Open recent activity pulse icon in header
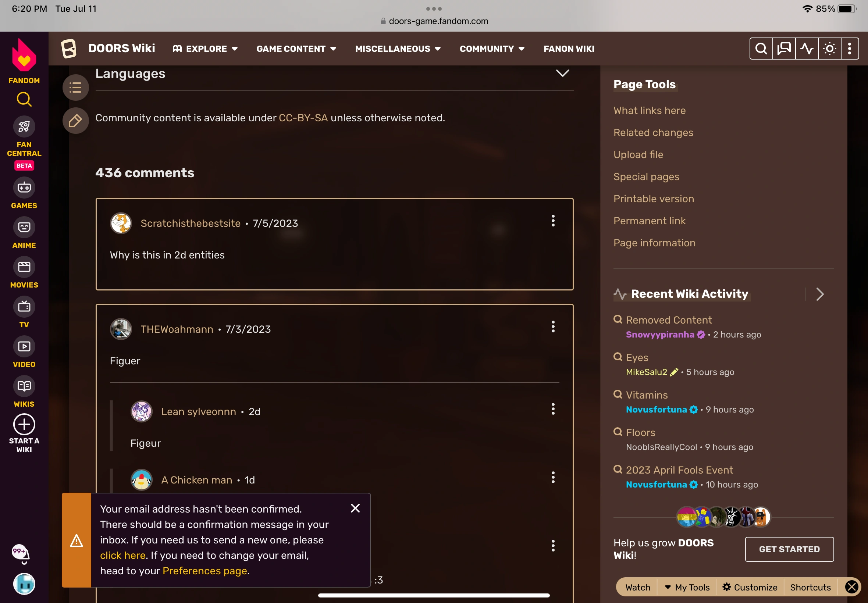Viewport: 868px width, 603px height. 807,49
